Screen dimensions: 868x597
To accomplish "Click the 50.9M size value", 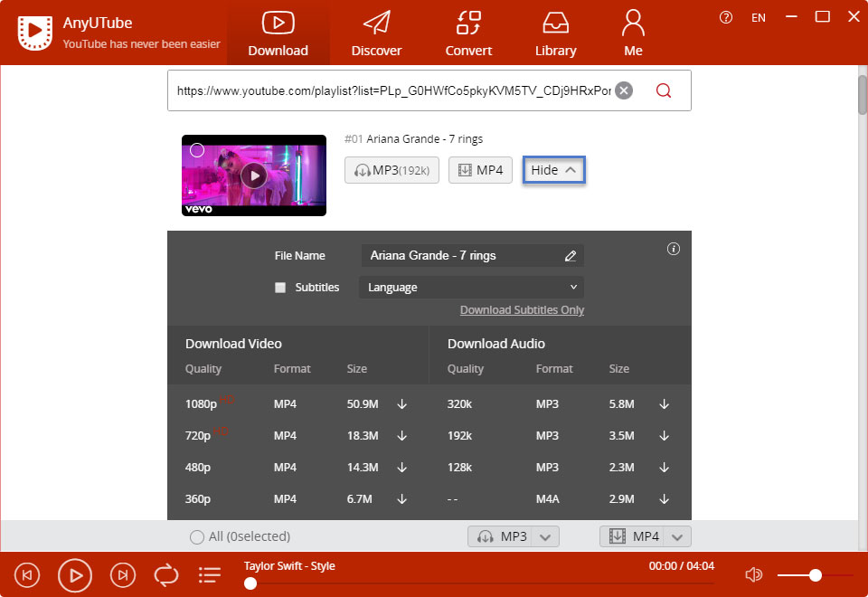I will tap(363, 404).
